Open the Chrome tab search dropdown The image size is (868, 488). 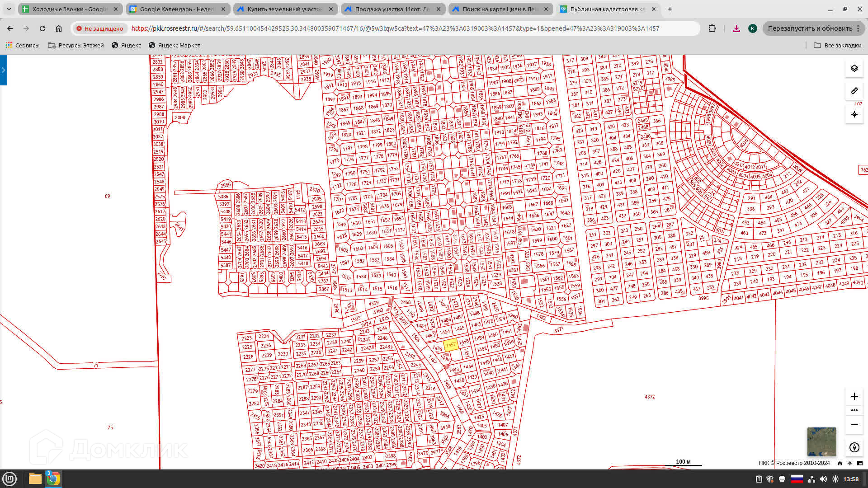9,9
